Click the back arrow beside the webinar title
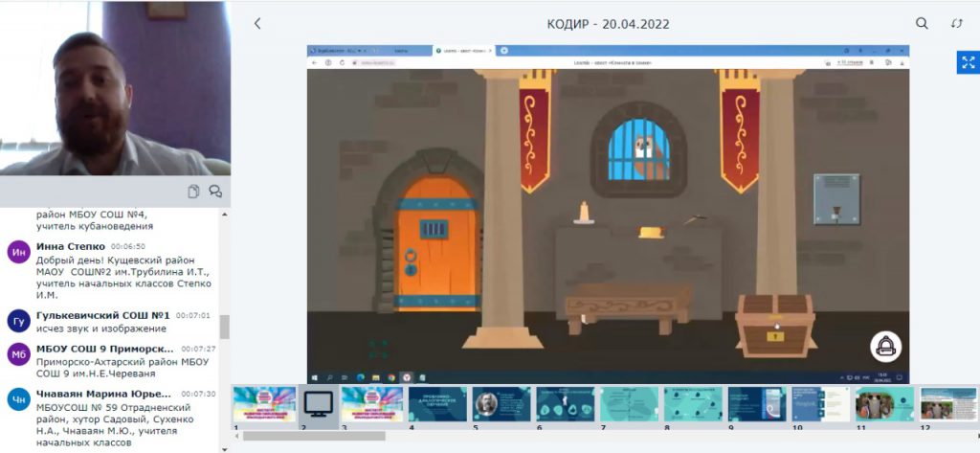Viewport: 980px width, 453px height. click(257, 24)
